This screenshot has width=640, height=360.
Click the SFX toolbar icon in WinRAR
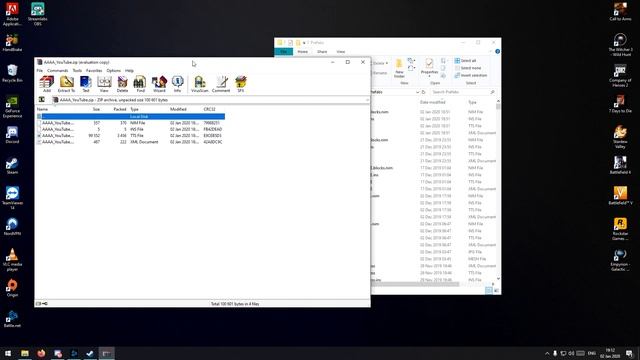(x=241, y=84)
